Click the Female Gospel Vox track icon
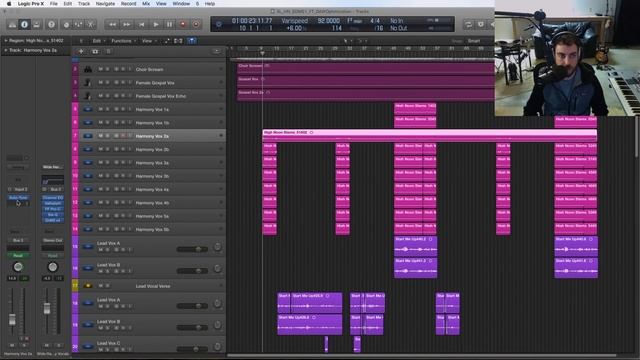640x360 pixels. (88, 83)
